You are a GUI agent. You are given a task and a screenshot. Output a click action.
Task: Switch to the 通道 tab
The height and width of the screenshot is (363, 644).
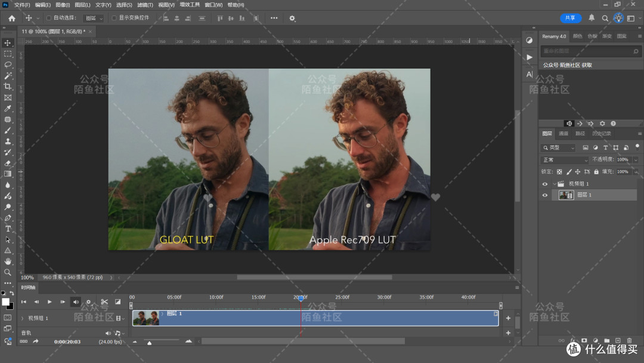pyautogui.click(x=563, y=134)
